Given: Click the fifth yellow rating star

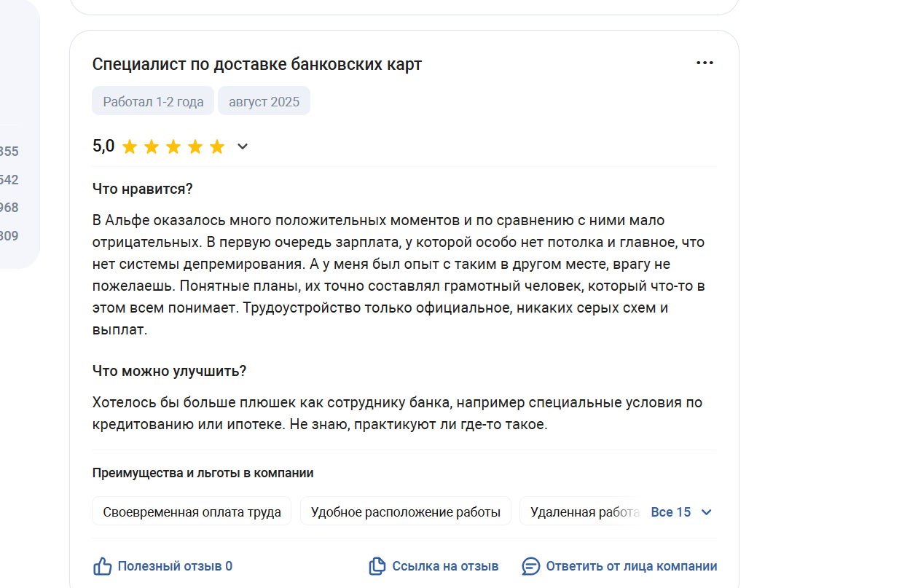Looking at the screenshot, I should [x=217, y=147].
